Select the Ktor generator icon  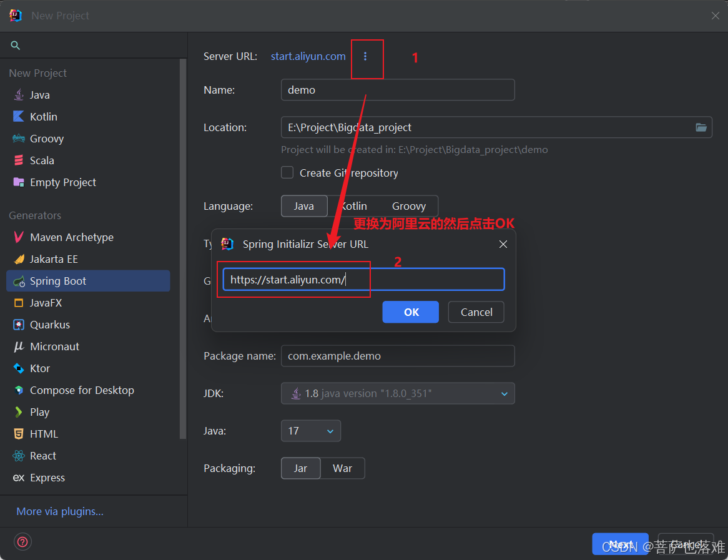click(x=19, y=368)
